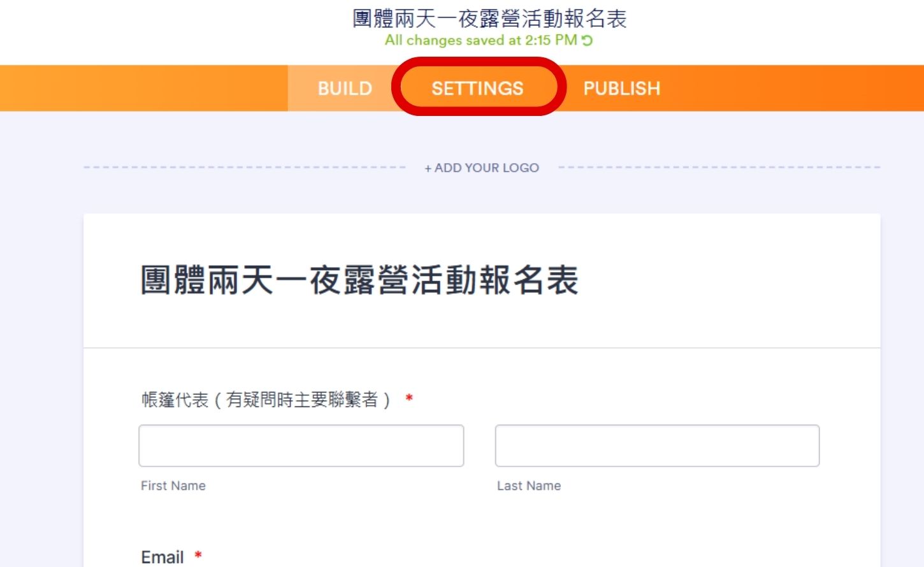Image resolution: width=924 pixels, height=567 pixels.
Task: Select the form heading 團體兩天一夜露營活動報名表 to edit
Action: tap(359, 280)
